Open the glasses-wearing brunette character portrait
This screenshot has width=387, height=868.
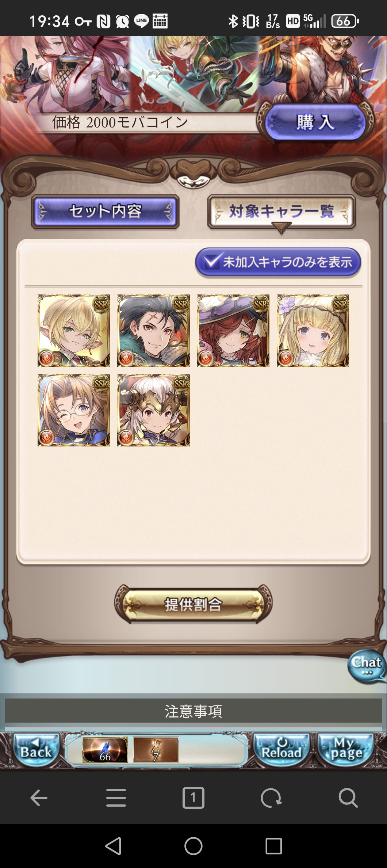[74, 410]
